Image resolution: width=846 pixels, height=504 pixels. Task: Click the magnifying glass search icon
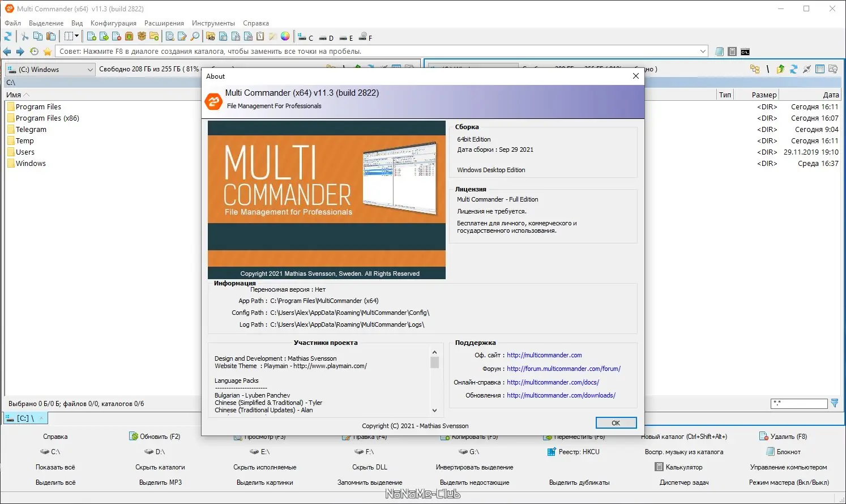point(195,36)
